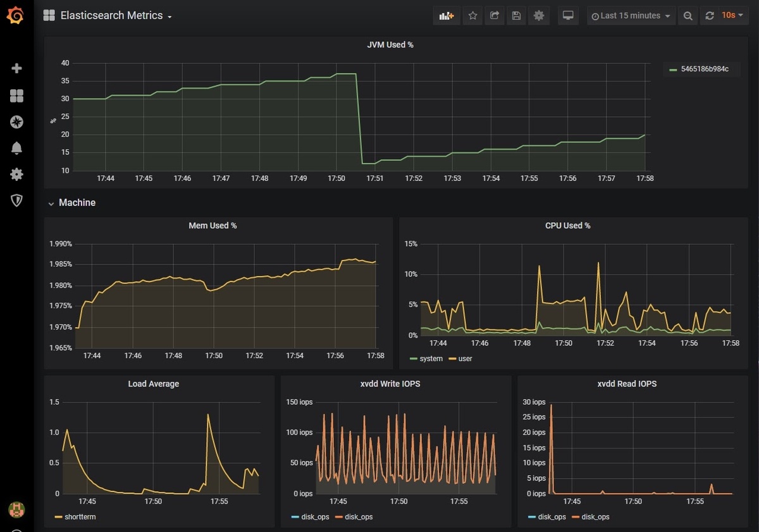The width and height of the screenshot is (759, 532).
Task: Click the Read IOPS spike at chart start
Action: 552,405
